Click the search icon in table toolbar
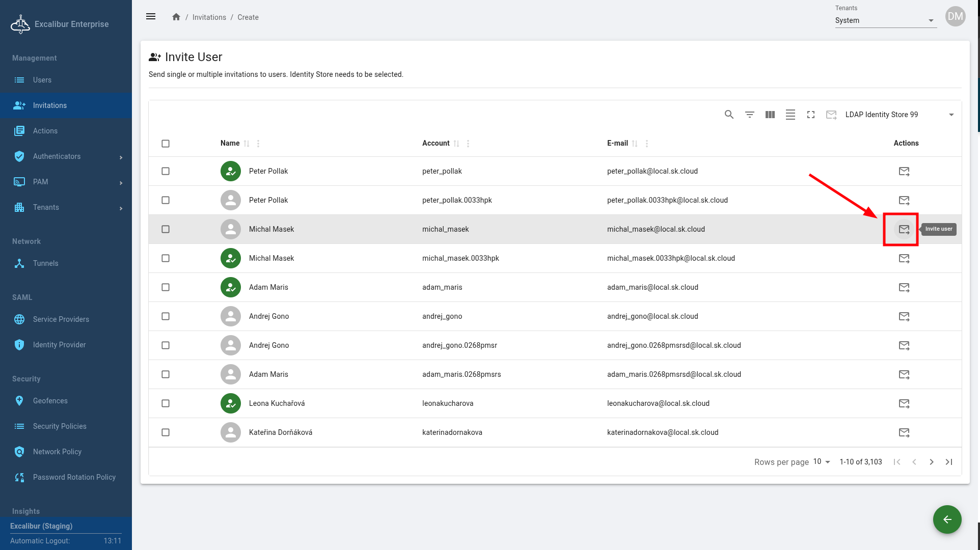Screen dimensions: 980x550 click(729, 115)
